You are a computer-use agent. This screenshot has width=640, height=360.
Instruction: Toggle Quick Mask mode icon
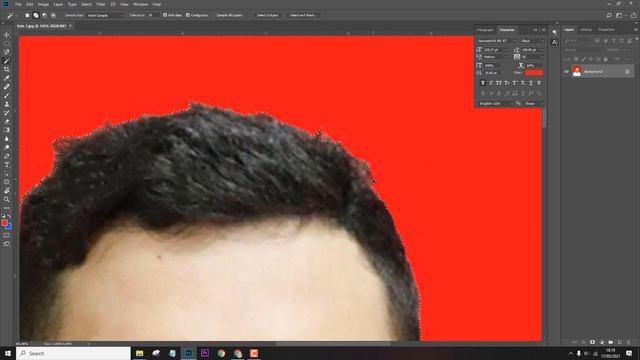pos(7,235)
